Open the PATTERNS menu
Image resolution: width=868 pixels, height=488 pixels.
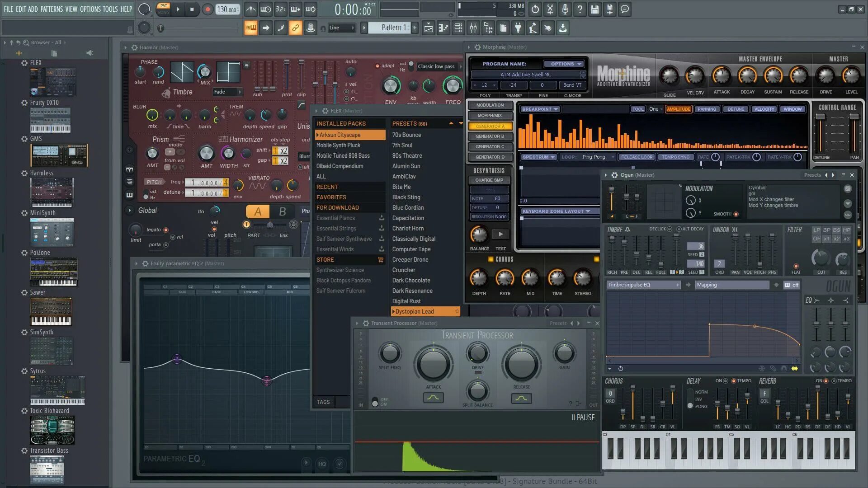[52, 9]
